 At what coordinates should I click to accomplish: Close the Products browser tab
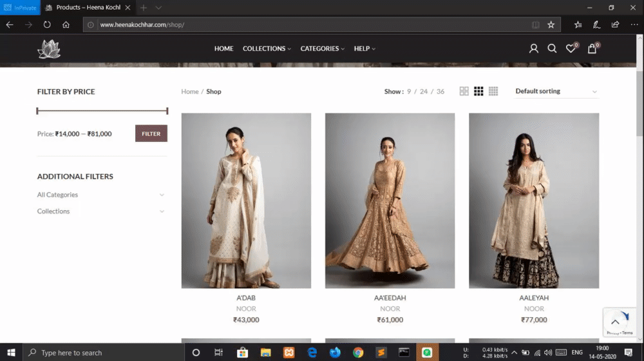coord(128,7)
